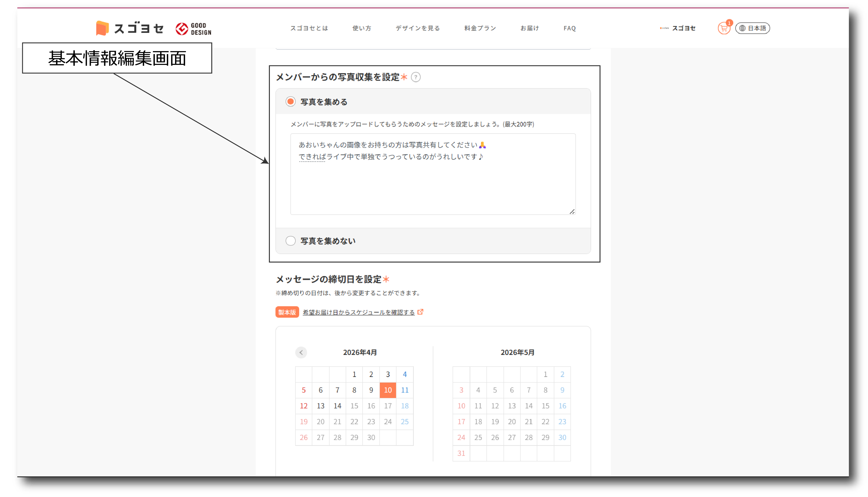Open the FAQ link

[569, 28]
